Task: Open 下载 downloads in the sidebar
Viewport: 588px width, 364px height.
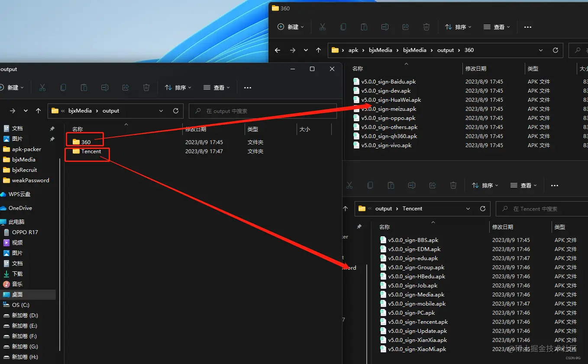Action: [x=17, y=274]
